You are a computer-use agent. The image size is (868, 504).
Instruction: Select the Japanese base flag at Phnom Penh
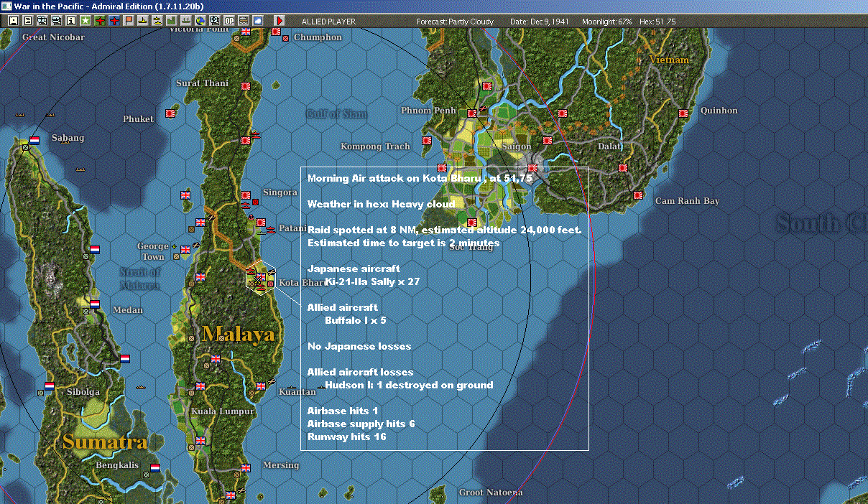(472, 113)
